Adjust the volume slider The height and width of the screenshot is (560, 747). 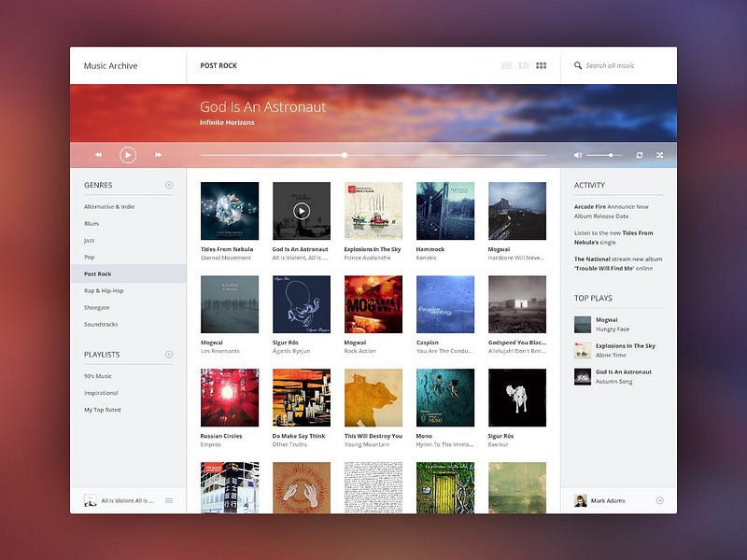[x=604, y=155]
